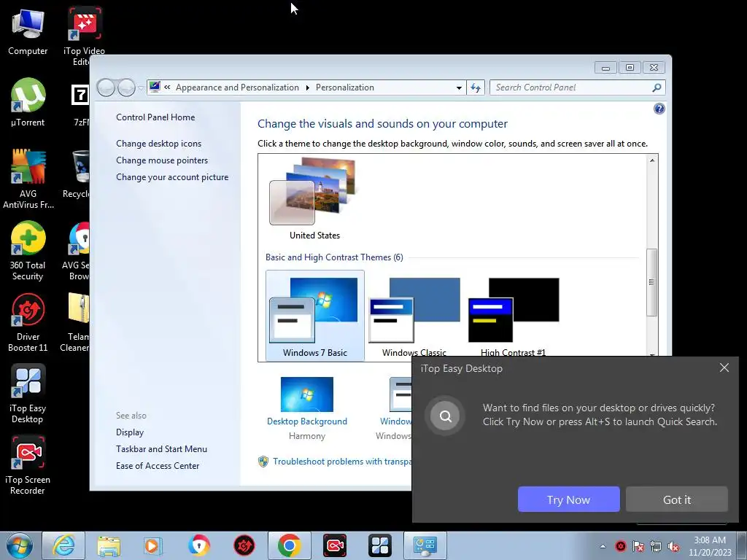Select the Windows 7 Basic theme
Viewport: 747px width, 560px height.
[x=315, y=316]
